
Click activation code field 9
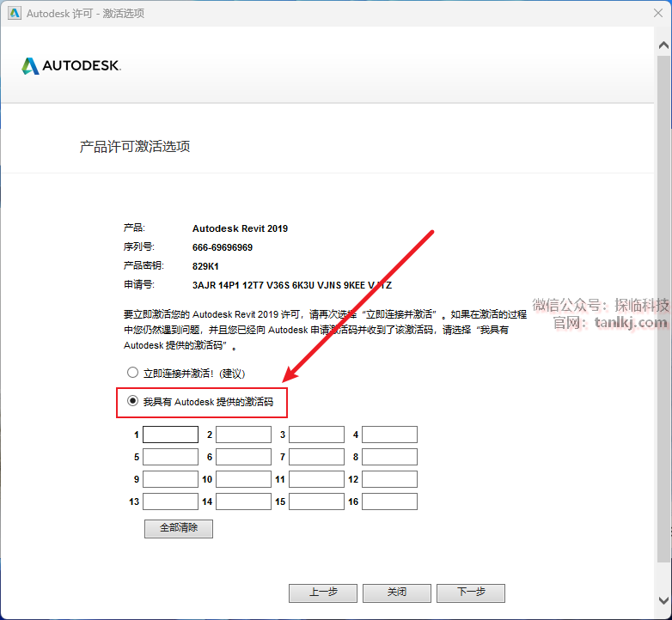point(170,479)
